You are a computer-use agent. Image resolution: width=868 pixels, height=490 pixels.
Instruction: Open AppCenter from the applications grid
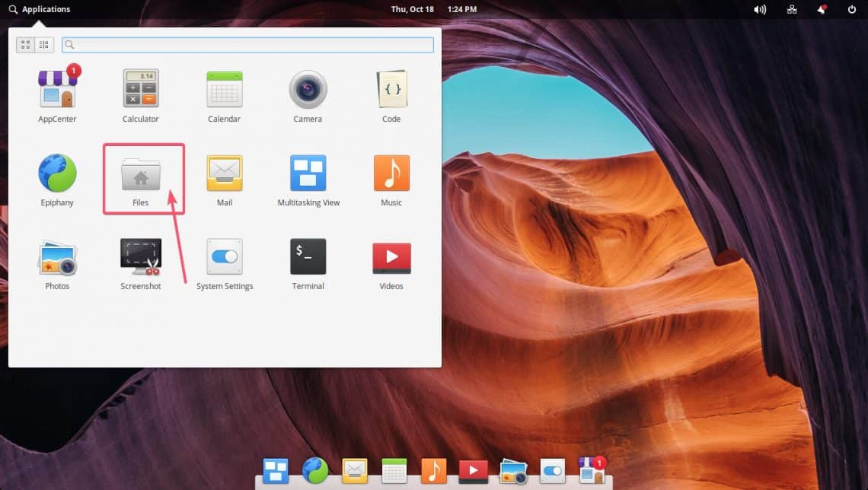[x=58, y=90]
